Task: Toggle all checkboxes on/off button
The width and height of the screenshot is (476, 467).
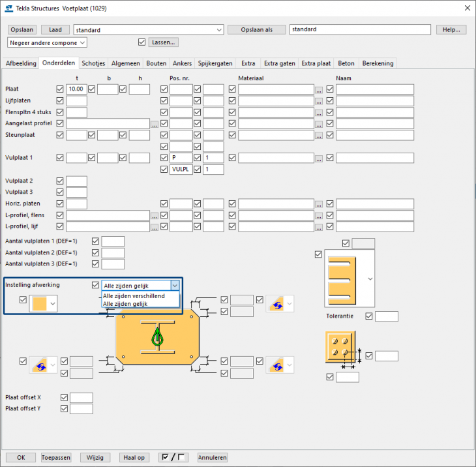Action: tap(173, 457)
